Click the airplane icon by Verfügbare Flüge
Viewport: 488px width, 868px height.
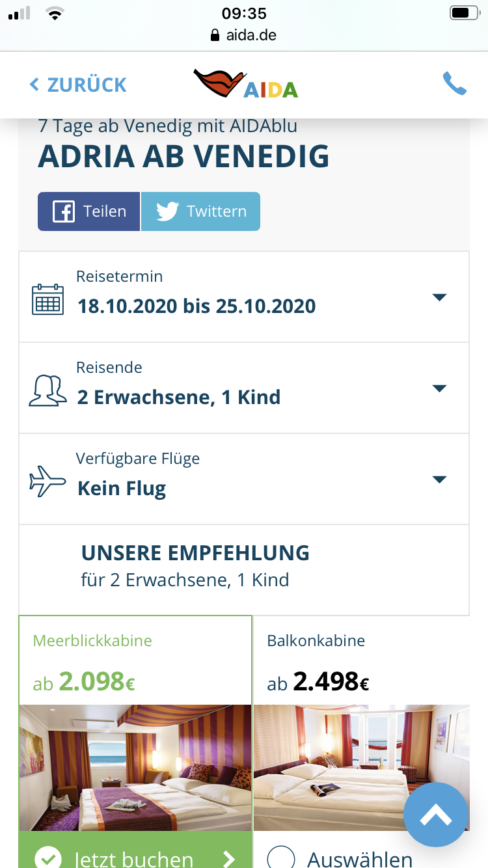point(47,482)
